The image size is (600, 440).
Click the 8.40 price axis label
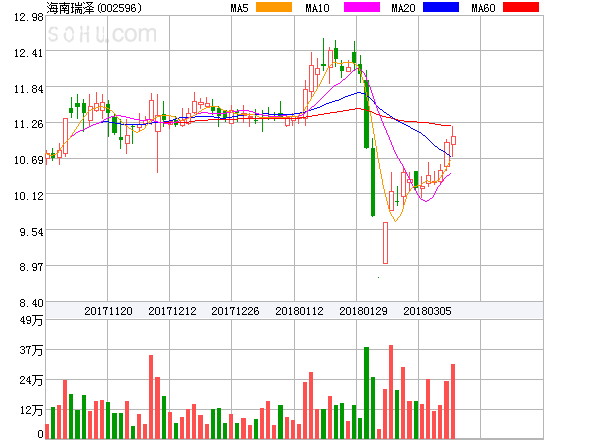tap(31, 303)
